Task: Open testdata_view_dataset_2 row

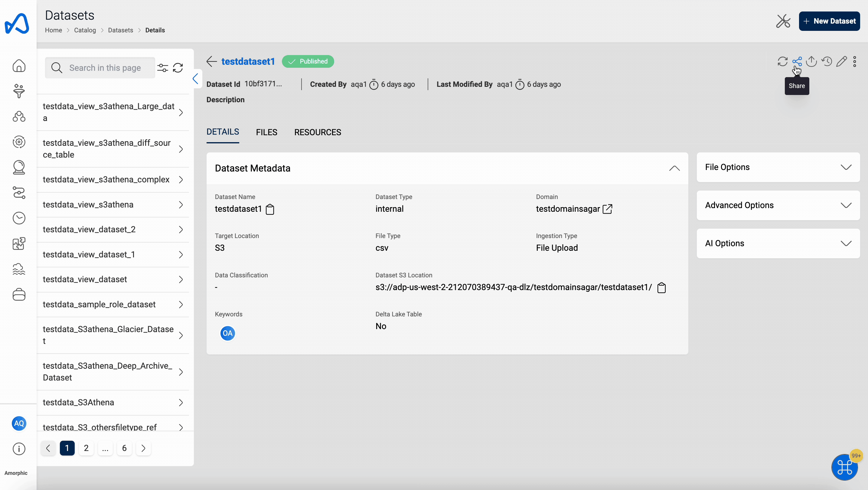Action: (x=113, y=230)
